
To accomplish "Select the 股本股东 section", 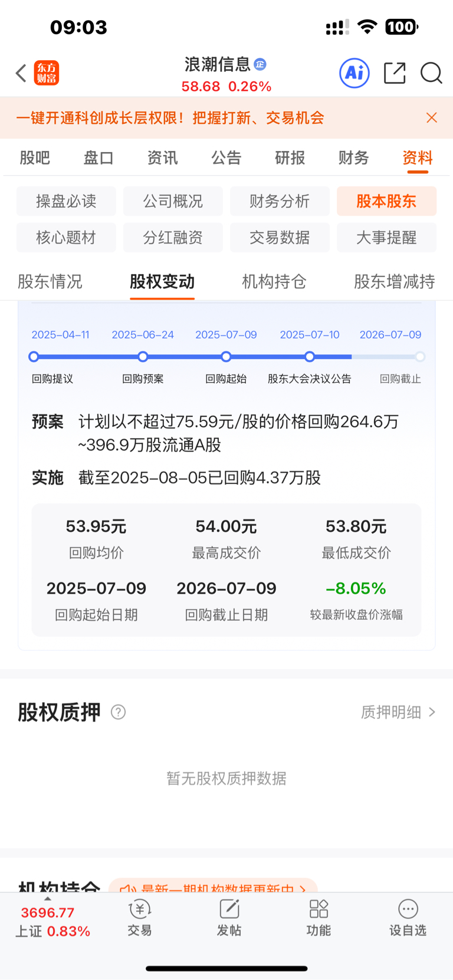I will tap(386, 201).
